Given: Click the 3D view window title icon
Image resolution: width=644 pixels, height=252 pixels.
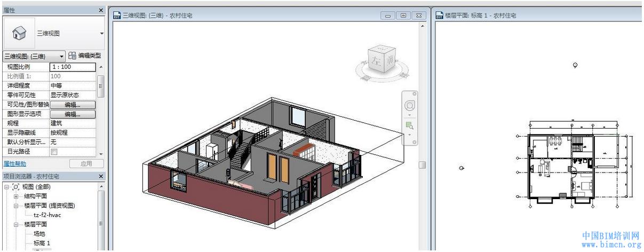Looking at the screenshot, I should pyautogui.click(x=118, y=15).
